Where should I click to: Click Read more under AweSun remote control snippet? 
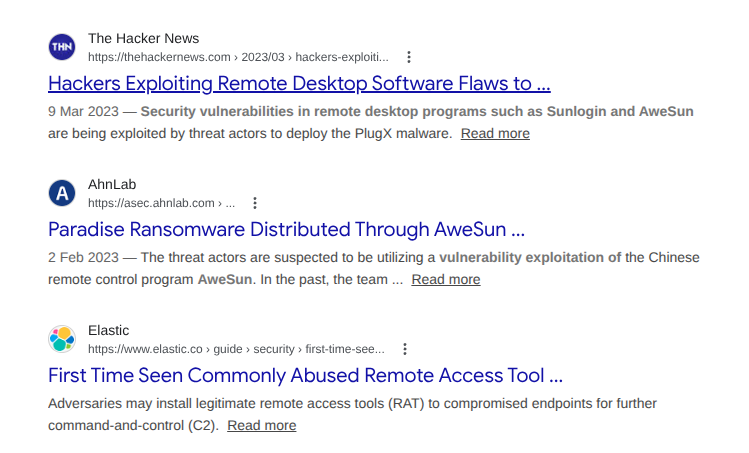446,280
